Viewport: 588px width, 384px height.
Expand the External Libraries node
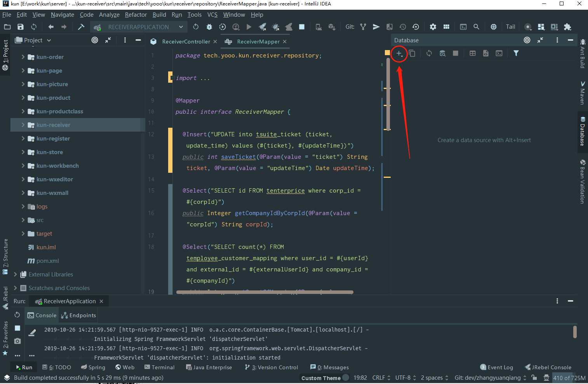point(15,274)
